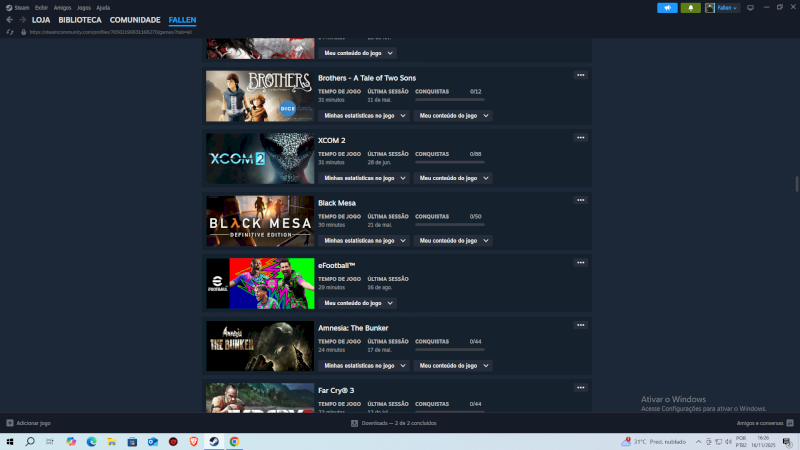Open Brave browser from the taskbar
The image size is (800, 450).
point(193,442)
